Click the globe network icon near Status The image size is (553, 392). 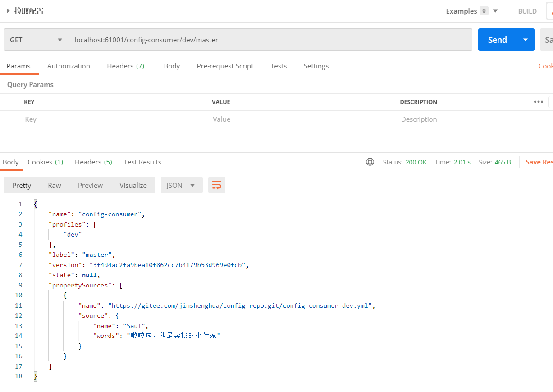(370, 162)
